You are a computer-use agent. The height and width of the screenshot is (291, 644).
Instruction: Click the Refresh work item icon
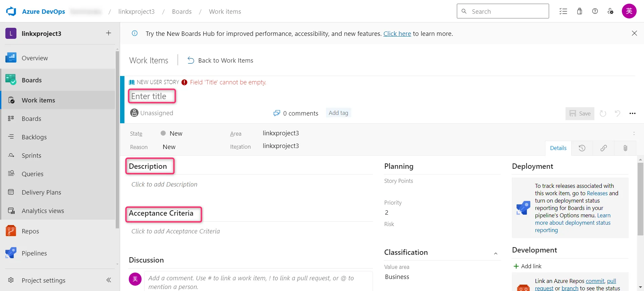point(603,114)
